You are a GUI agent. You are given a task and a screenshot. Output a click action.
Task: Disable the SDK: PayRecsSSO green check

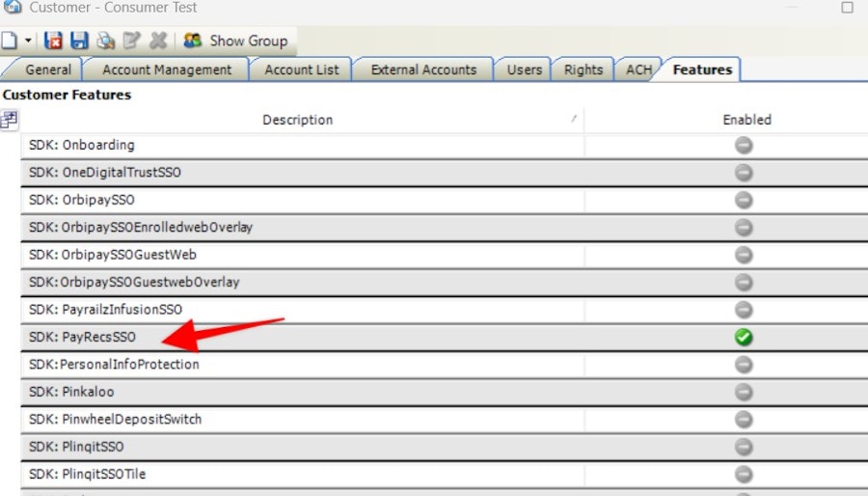click(x=744, y=337)
